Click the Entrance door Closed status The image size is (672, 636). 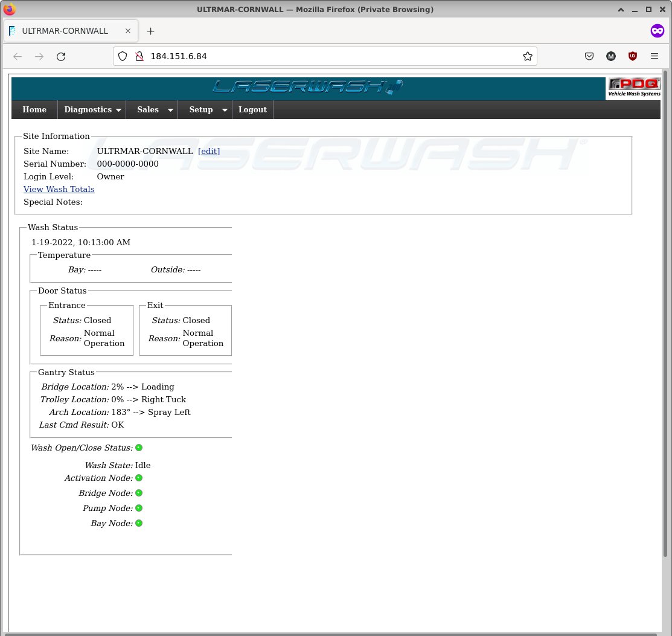(x=97, y=320)
